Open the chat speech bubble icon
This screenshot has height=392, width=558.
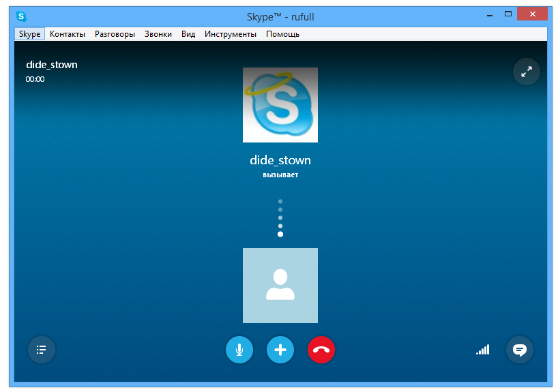[519, 350]
